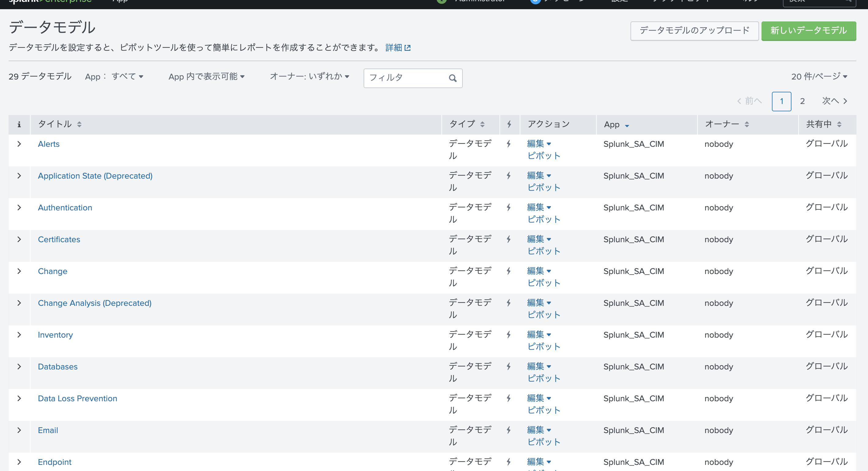Click ピボット link for Alerts

click(544, 156)
